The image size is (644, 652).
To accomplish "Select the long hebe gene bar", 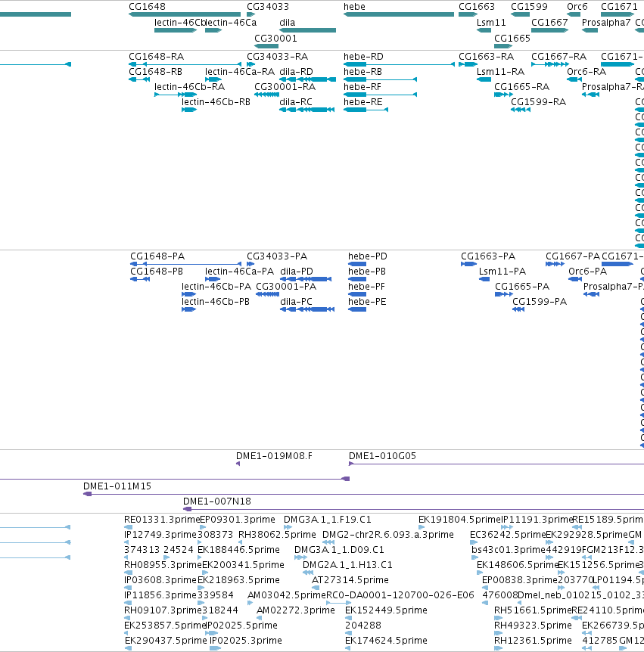I will point(399,14).
